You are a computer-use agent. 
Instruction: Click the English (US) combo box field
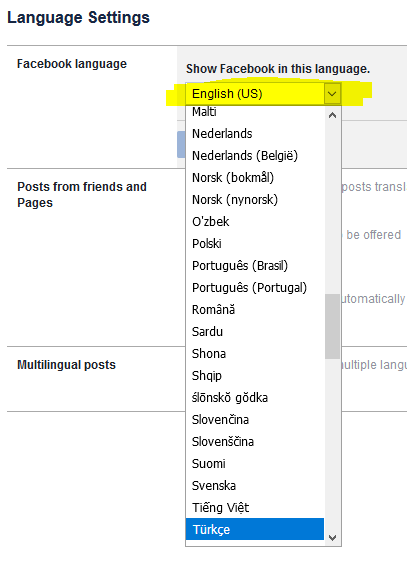[263, 94]
